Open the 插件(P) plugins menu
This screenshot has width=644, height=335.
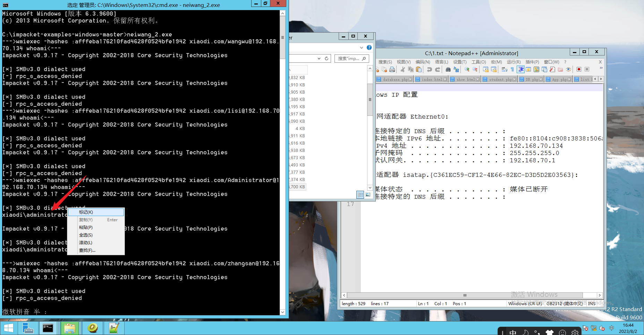click(532, 62)
